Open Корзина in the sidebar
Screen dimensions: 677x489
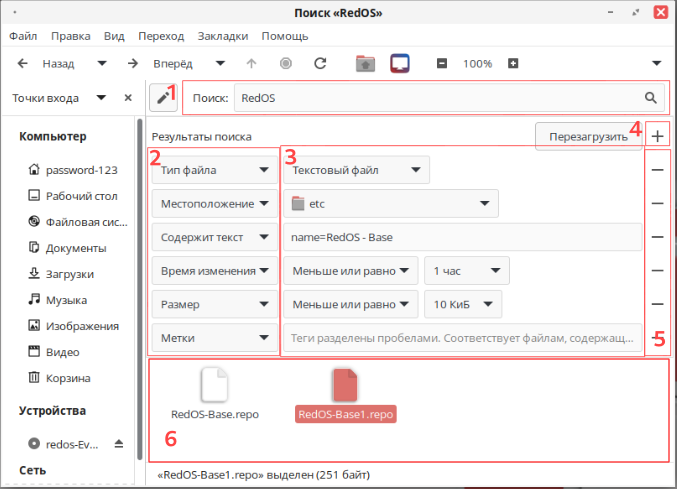point(60,378)
